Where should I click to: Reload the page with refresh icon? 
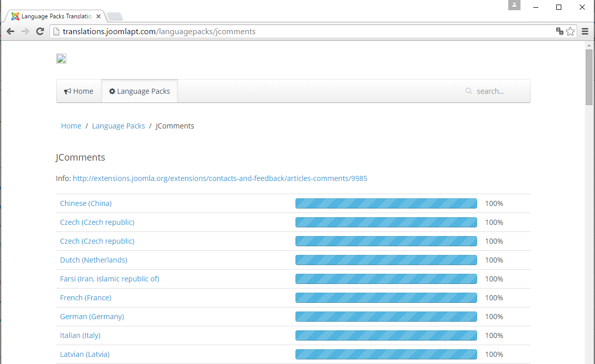40,32
